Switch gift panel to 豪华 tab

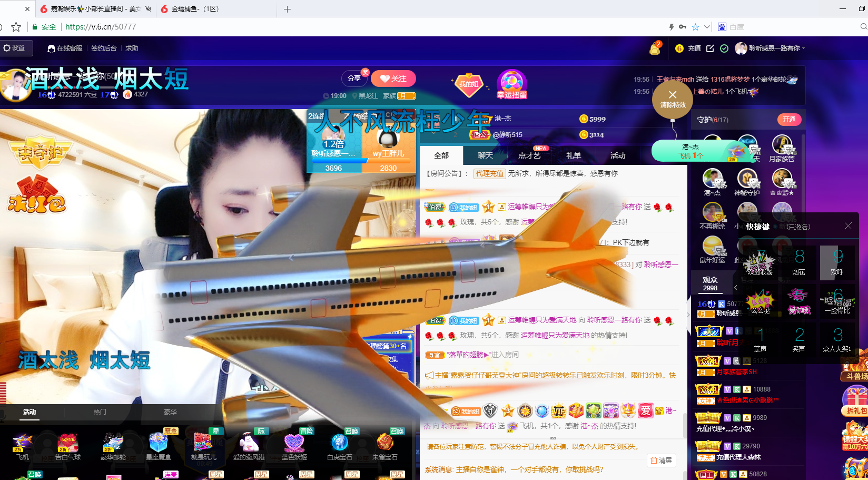(170, 412)
